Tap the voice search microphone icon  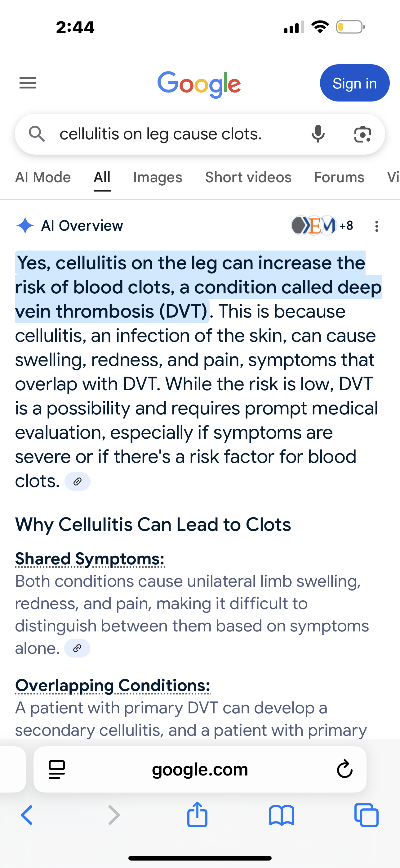(318, 134)
